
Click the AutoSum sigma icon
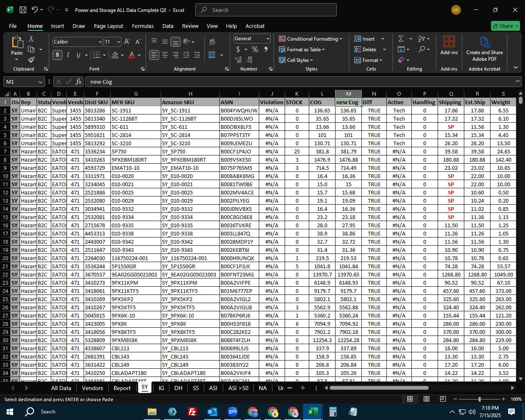(x=401, y=39)
